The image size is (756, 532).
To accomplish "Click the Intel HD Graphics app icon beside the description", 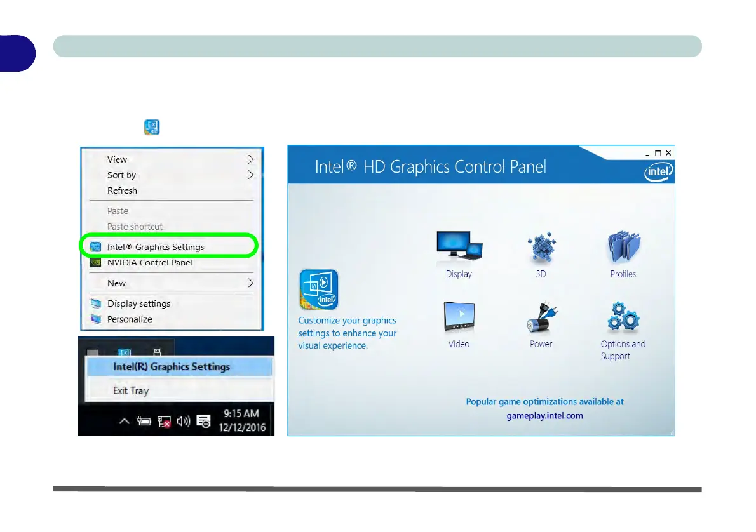I will point(319,289).
